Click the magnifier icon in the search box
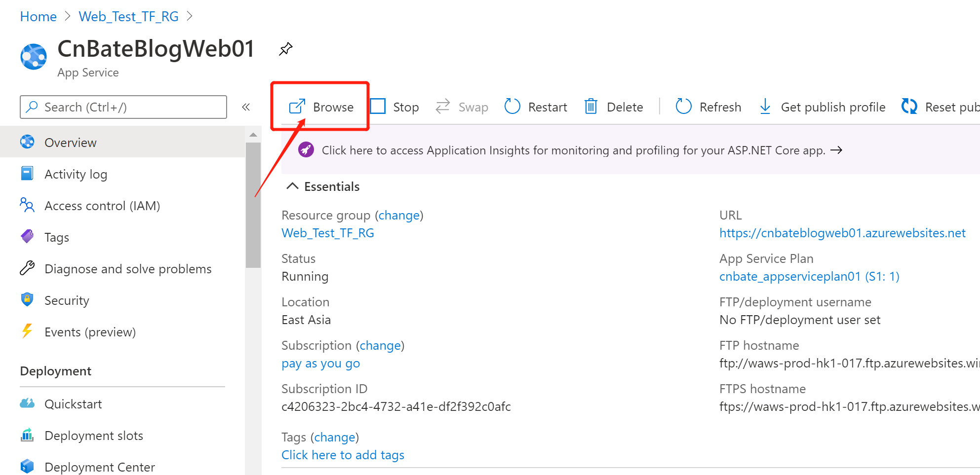Image resolution: width=980 pixels, height=475 pixels. (x=32, y=107)
